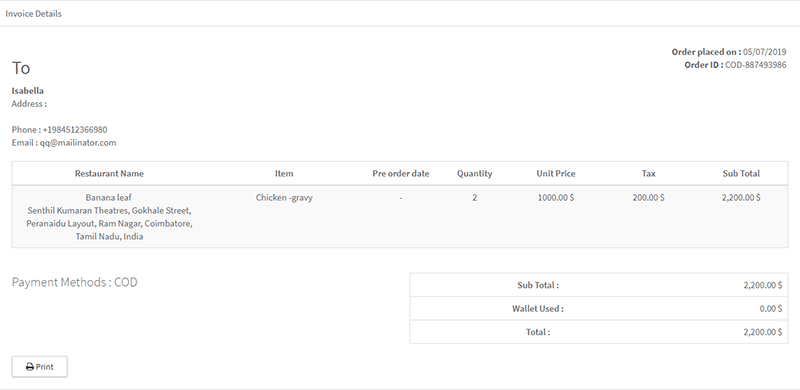Screen dimensions: 800x390
Task: Click the customer name Isabella
Action: pos(28,91)
